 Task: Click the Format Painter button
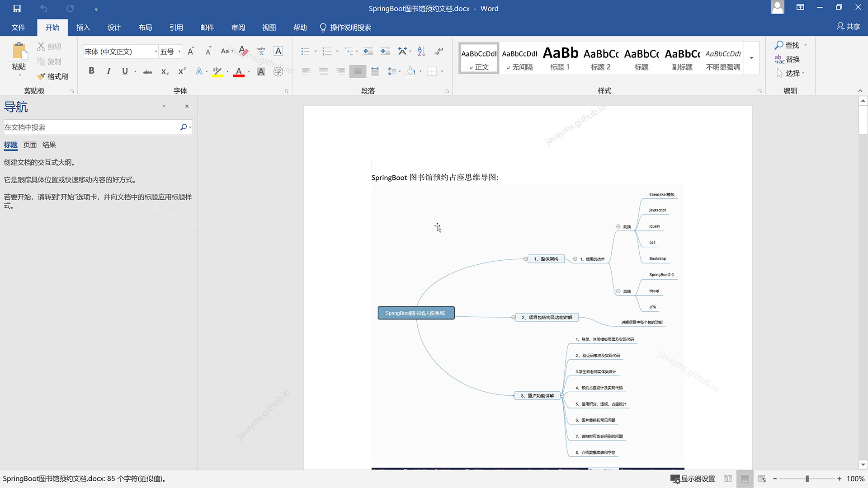click(x=52, y=76)
